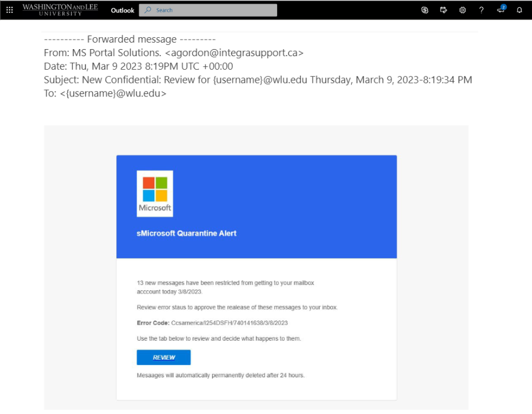Click the note icon beside Skype
Screen dimensions: 532x414
[443, 10]
